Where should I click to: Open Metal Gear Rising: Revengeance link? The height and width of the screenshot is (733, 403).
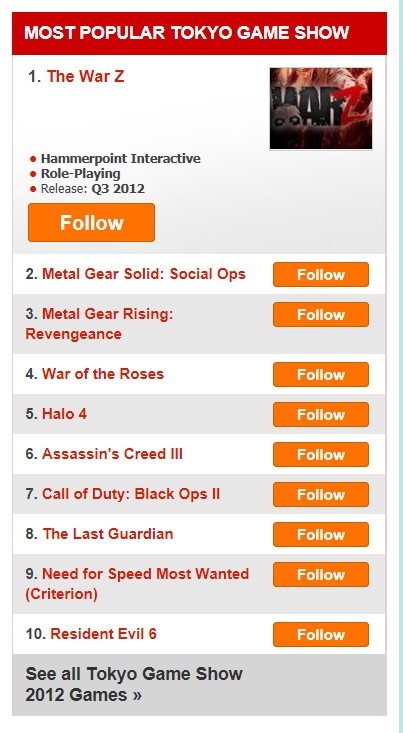click(100, 324)
